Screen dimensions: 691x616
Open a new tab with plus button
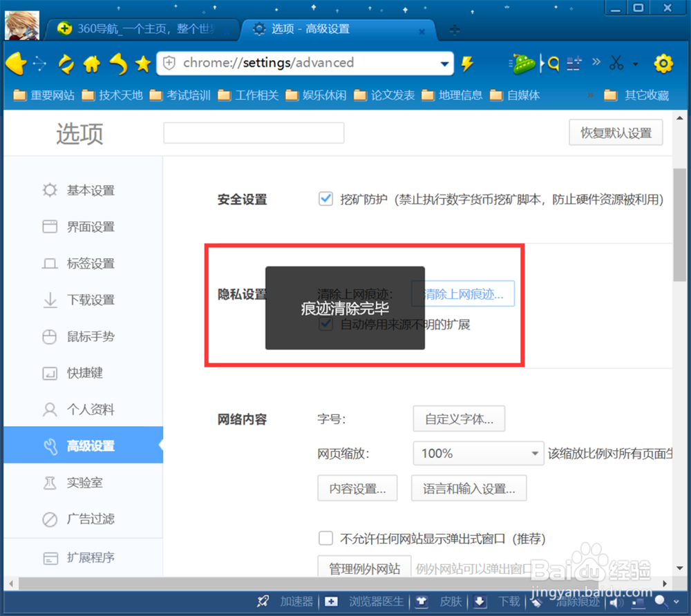(455, 30)
